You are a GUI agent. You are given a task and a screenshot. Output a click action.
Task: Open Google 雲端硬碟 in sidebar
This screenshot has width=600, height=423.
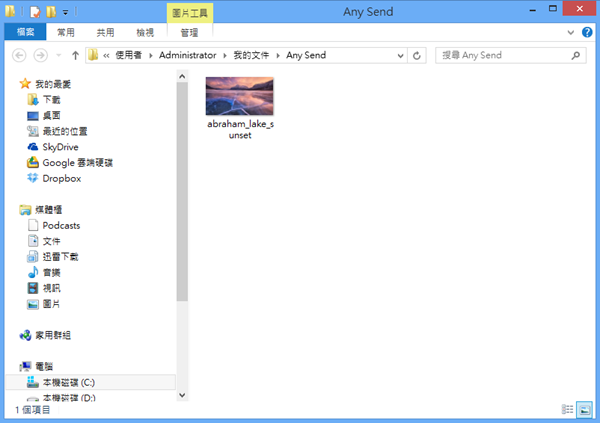[x=77, y=163]
